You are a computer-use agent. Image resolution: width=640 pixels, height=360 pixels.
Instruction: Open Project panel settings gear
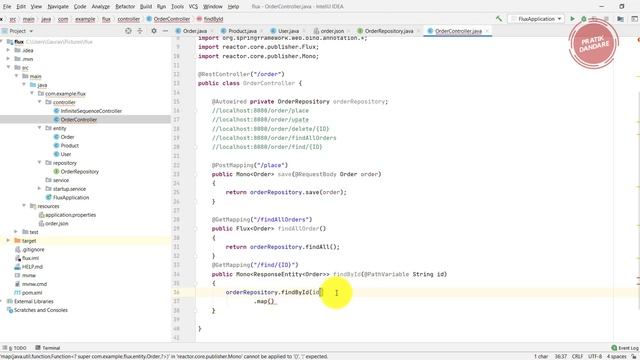click(154, 31)
